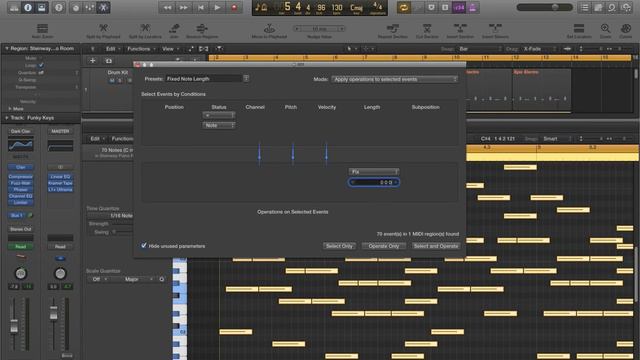The width and height of the screenshot is (640, 360).
Task: Click the add track plus button
Action: tap(93, 61)
